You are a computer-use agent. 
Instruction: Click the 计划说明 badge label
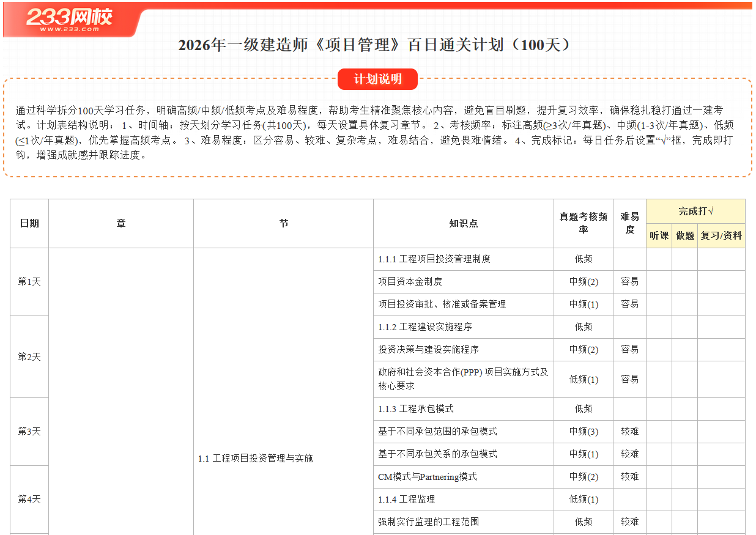click(x=377, y=79)
